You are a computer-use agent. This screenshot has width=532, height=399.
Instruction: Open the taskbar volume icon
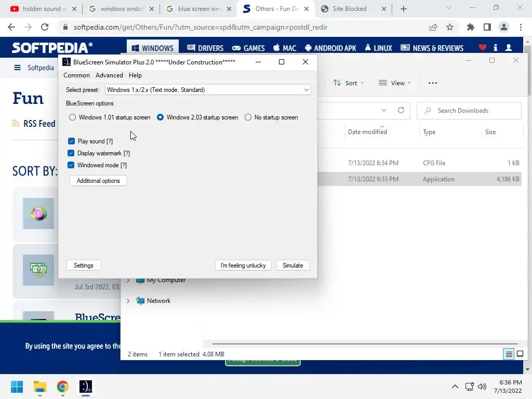pos(482,387)
